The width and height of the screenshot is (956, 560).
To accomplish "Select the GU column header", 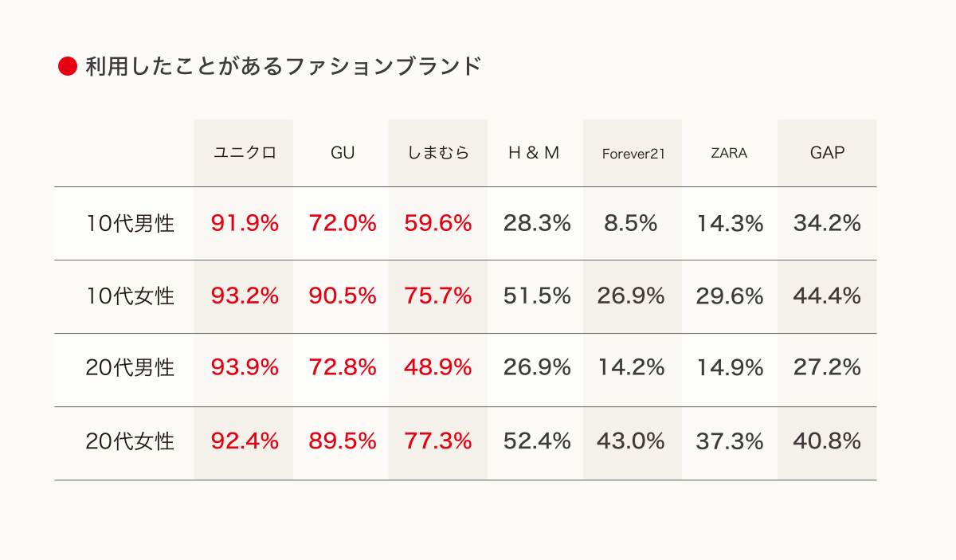I will tap(343, 153).
